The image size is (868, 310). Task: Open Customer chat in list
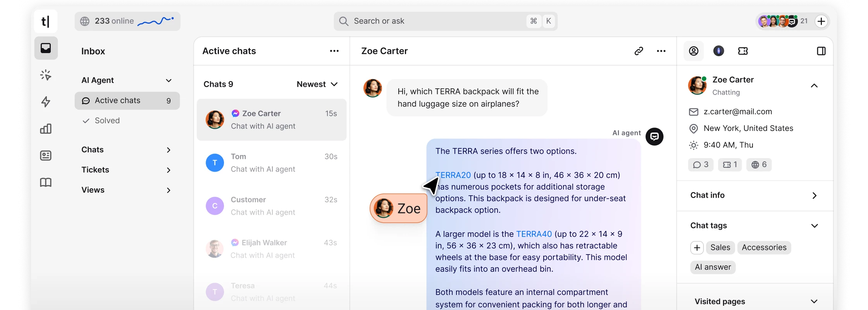(x=272, y=206)
